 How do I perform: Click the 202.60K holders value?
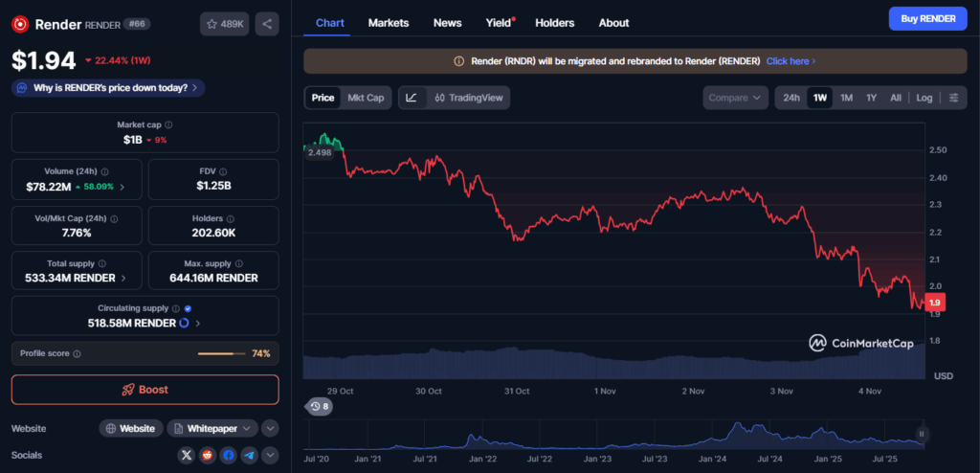213,233
